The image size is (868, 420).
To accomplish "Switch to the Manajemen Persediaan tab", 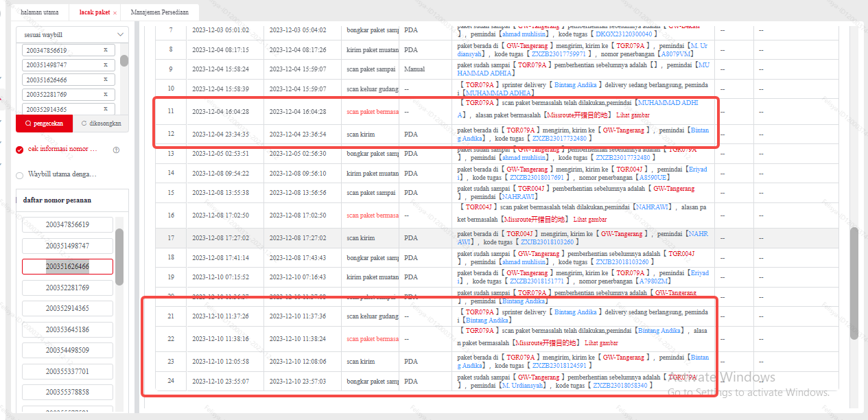I will pos(160,12).
